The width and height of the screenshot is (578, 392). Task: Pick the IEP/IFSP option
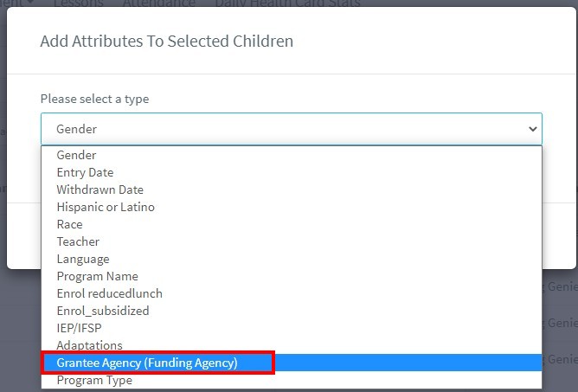pyautogui.click(x=80, y=328)
